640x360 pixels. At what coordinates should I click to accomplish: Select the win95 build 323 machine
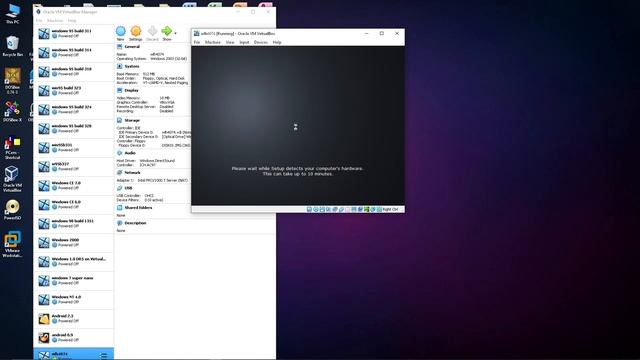click(x=73, y=91)
